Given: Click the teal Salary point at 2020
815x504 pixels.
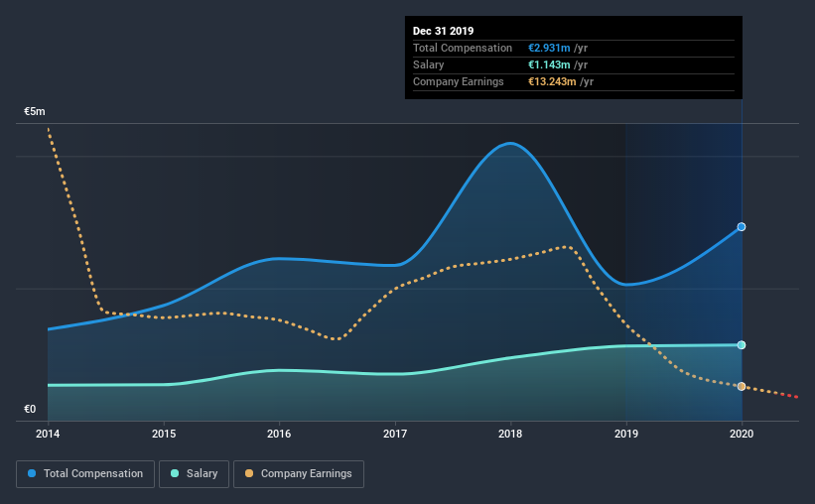Looking at the screenshot, I should coord(742,345).
